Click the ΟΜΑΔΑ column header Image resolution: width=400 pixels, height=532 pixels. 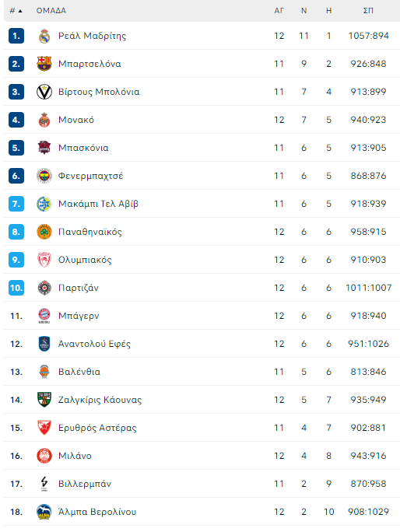click(x=51, y=11)
